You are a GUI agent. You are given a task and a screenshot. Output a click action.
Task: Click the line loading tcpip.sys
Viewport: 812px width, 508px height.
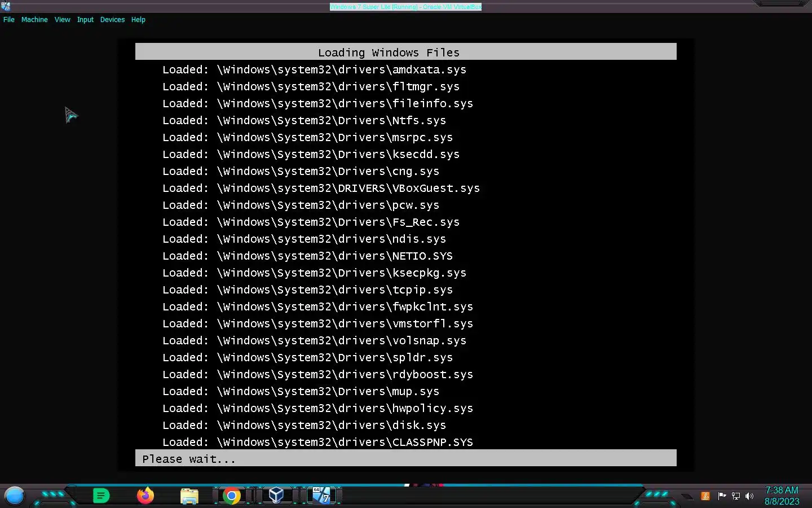[x=307, y=290]
